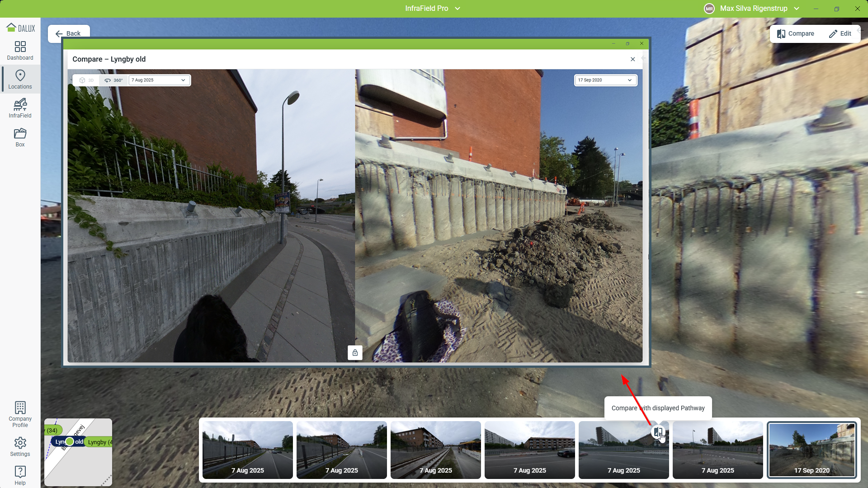Open the 7 Aug 2025 date dropdown
This screenshot has width=868, height=488.
pos(159,80)
